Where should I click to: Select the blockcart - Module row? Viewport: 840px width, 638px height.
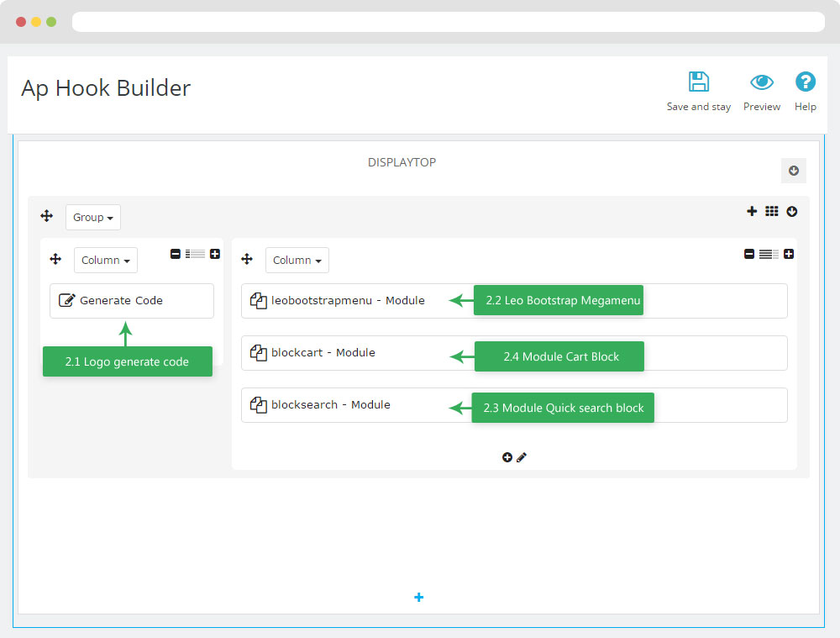(514, 353)
